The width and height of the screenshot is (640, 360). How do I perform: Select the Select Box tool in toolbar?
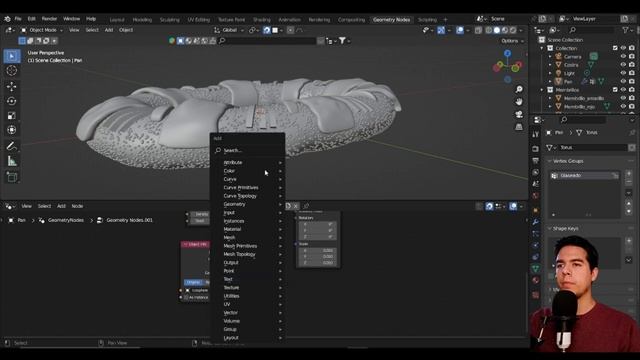(x=12, y=56)
